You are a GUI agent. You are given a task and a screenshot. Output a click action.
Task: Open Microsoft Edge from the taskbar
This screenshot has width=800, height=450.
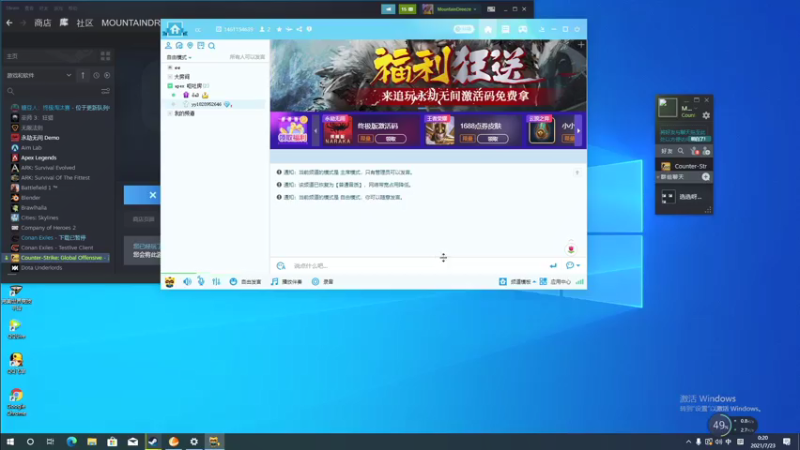pyautogui.click(x=71, y=441)
